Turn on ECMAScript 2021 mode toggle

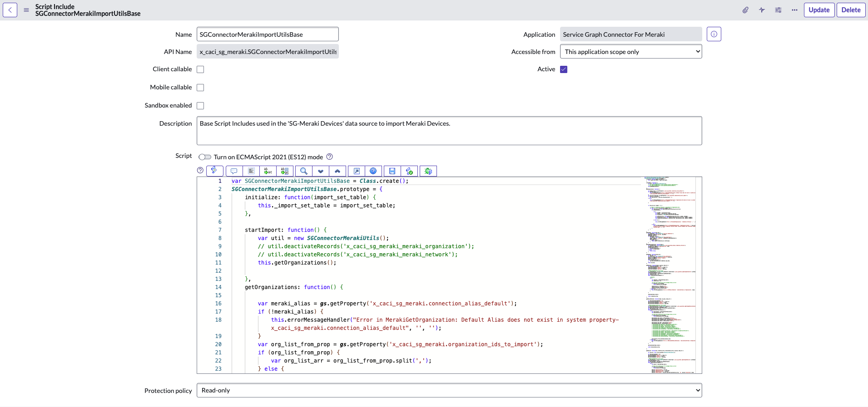coord(205,157)
